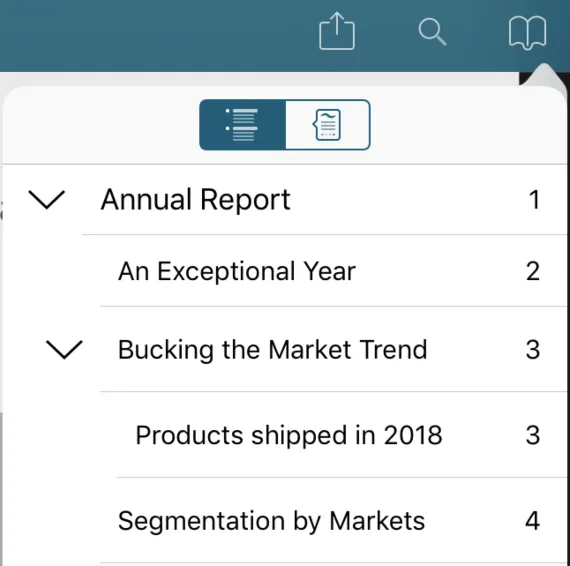Open the Search magnifier tool

pos(432,32)
